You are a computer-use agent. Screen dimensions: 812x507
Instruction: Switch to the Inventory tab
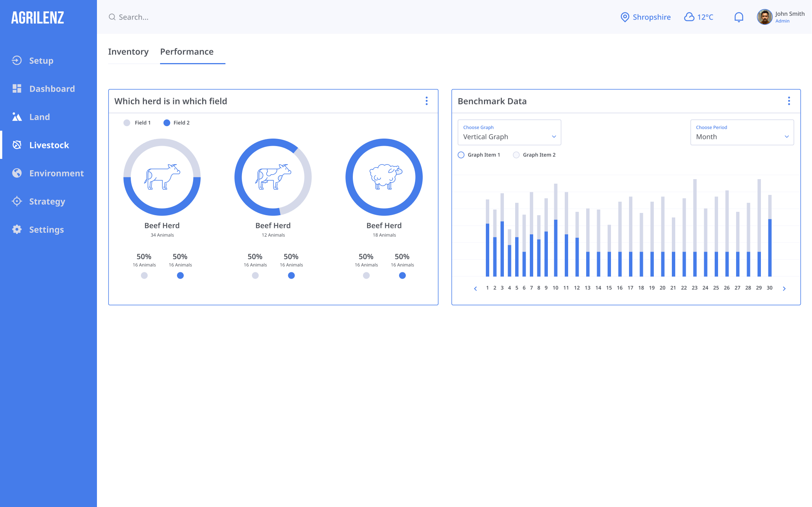pyautogui.click(x=128, y=52)
